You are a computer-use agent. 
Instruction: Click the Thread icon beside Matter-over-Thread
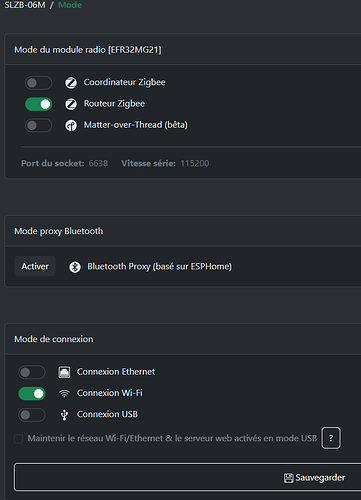(x=71, y=125)
